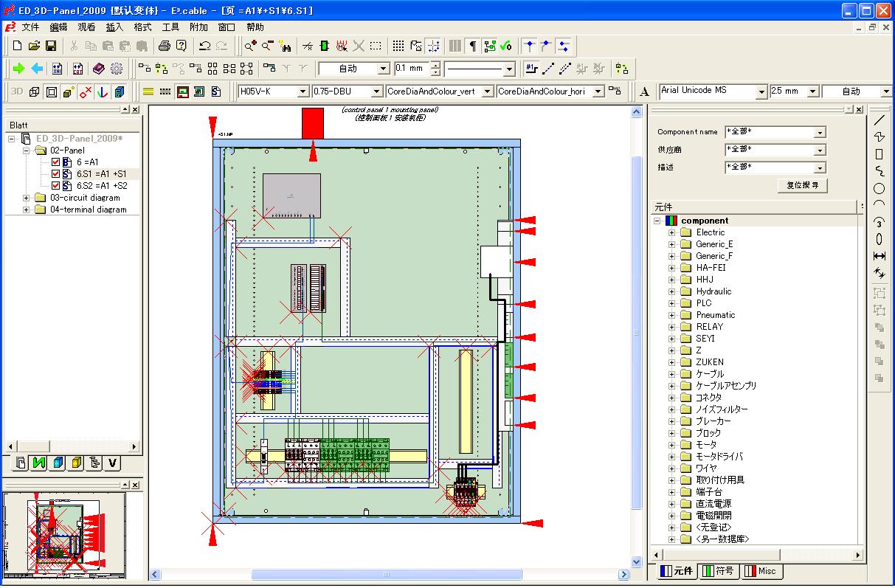Click the paragraph mark icon
895x588 pixels.
[x=472, y=46]
